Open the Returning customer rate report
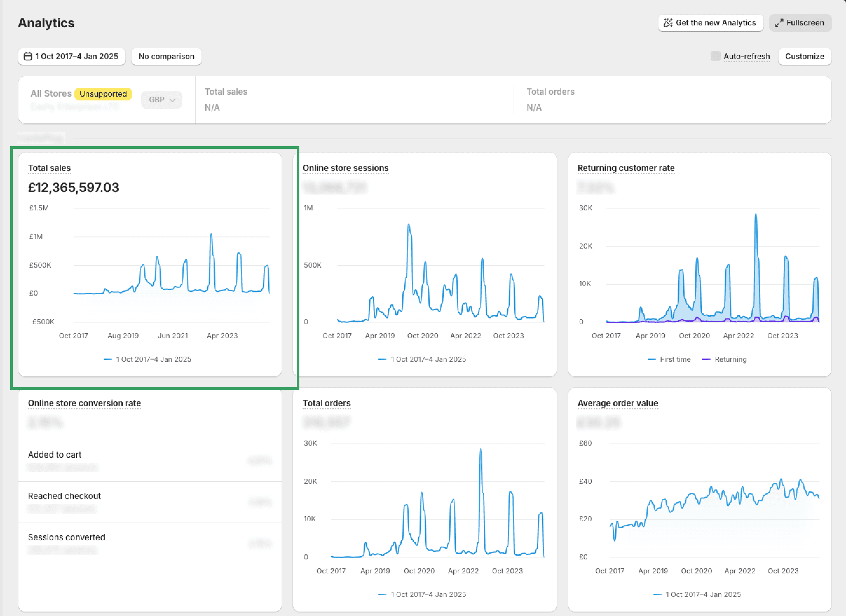 point(626,168)
